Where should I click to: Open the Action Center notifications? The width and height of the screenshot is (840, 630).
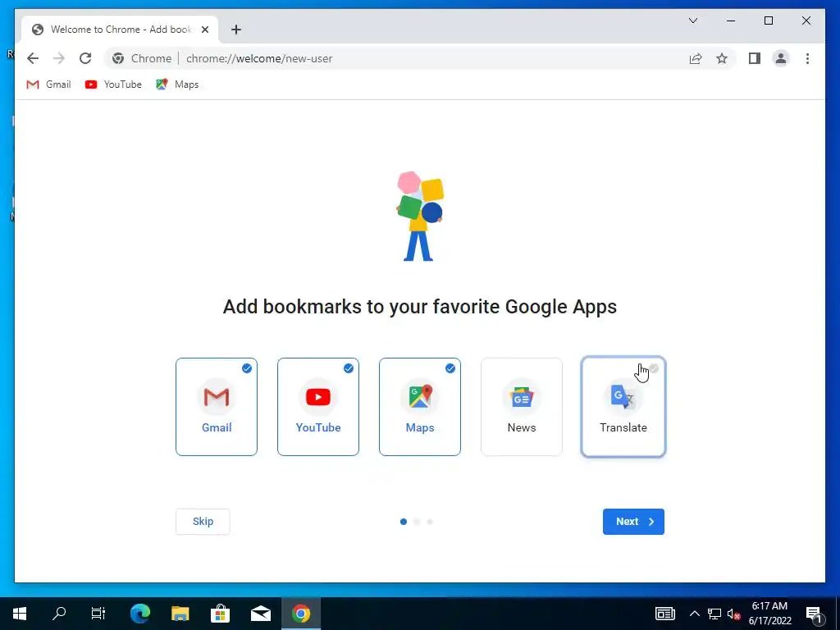814,614
